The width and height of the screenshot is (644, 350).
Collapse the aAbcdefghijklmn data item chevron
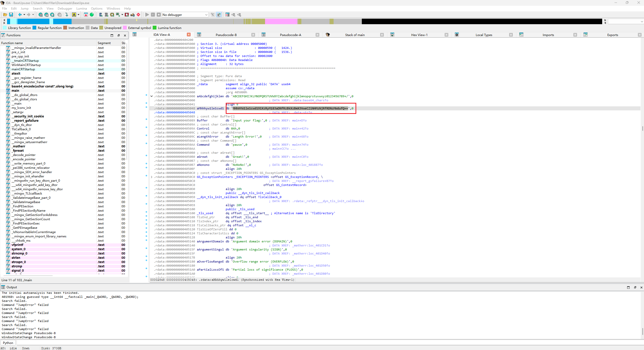point(151,96)
